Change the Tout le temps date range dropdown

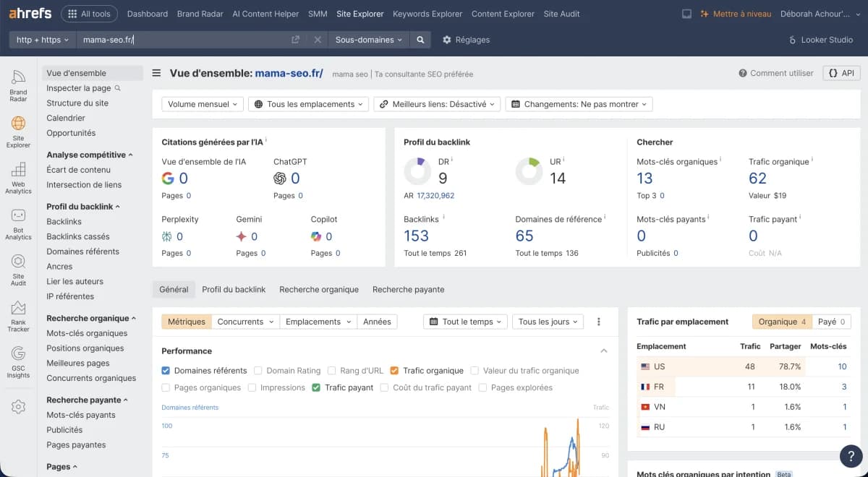coord(465,322)
